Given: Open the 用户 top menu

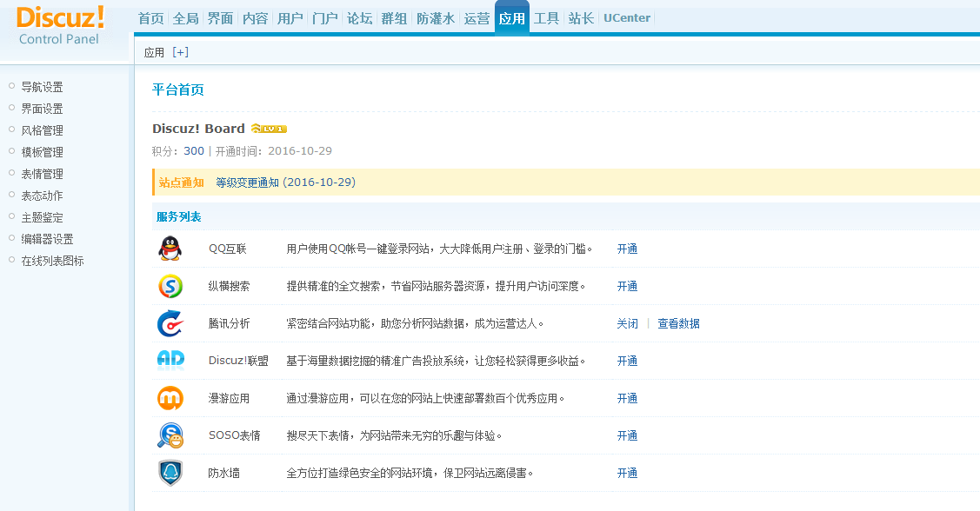Looking at the screenshot, I should point(290,18).
